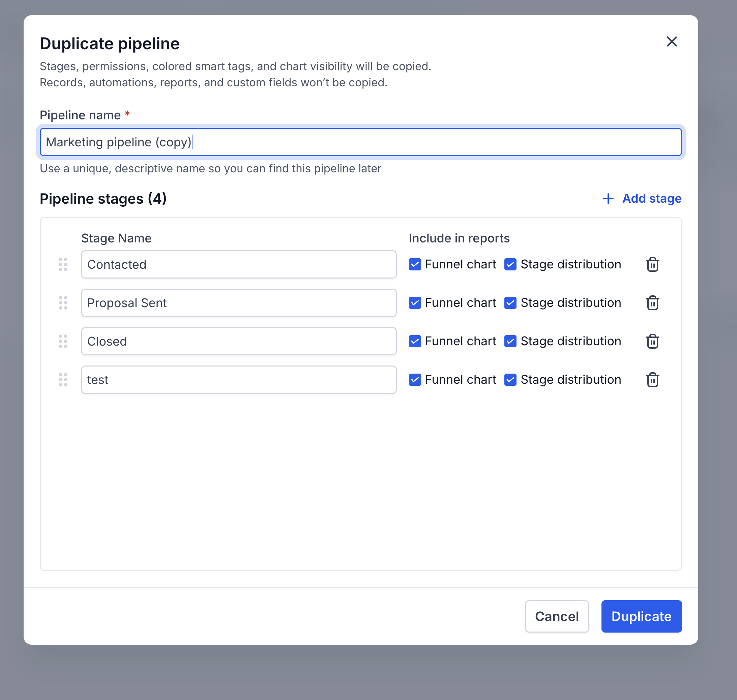Toggle Stage distribution for Contacted stage

point(510,265)
